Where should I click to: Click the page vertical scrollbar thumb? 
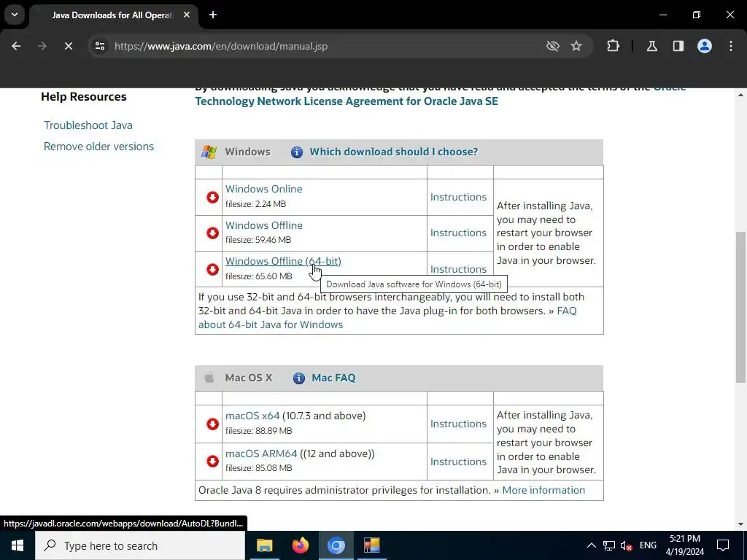(x=740, y=307)
